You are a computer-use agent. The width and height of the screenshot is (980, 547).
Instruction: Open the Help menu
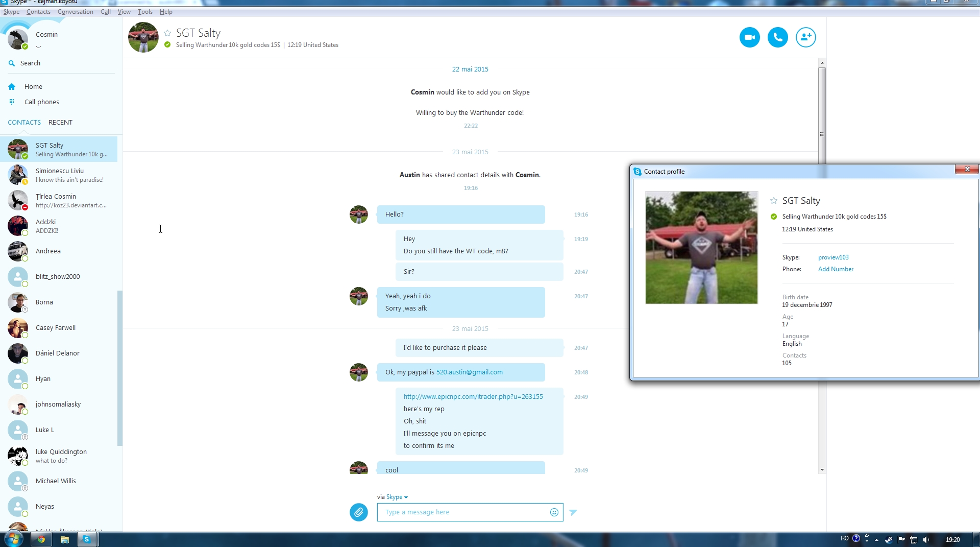(166, 12)
